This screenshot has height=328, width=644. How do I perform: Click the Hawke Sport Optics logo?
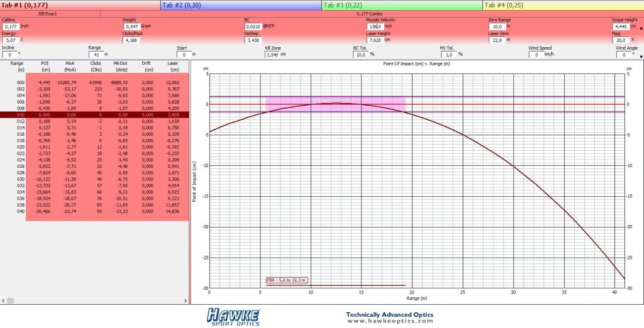point(233,317)
